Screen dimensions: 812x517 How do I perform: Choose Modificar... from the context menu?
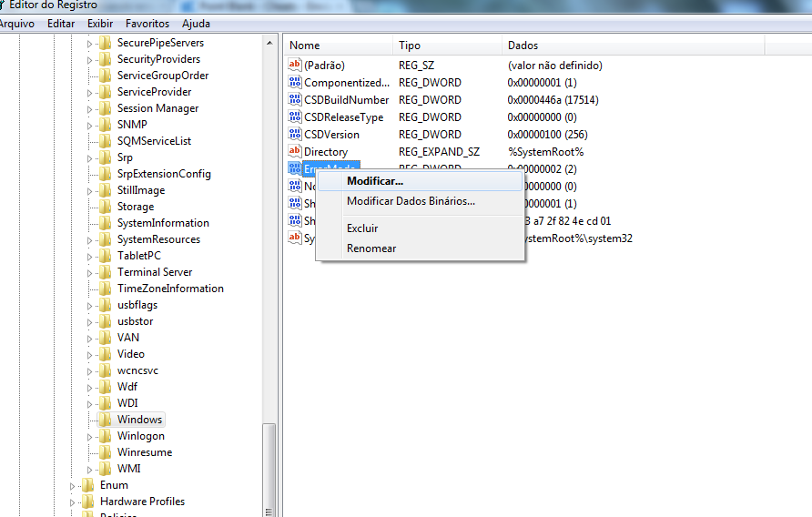click(375, 181)
